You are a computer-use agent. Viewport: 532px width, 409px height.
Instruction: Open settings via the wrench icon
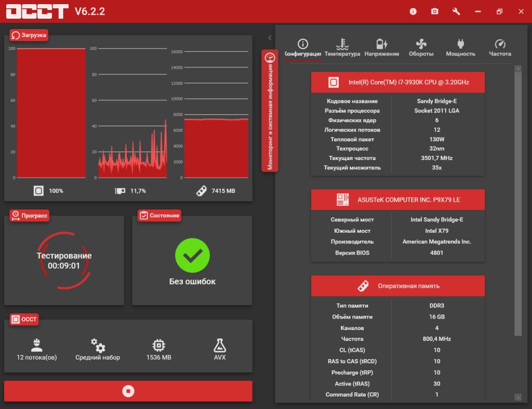click(456, 11)
